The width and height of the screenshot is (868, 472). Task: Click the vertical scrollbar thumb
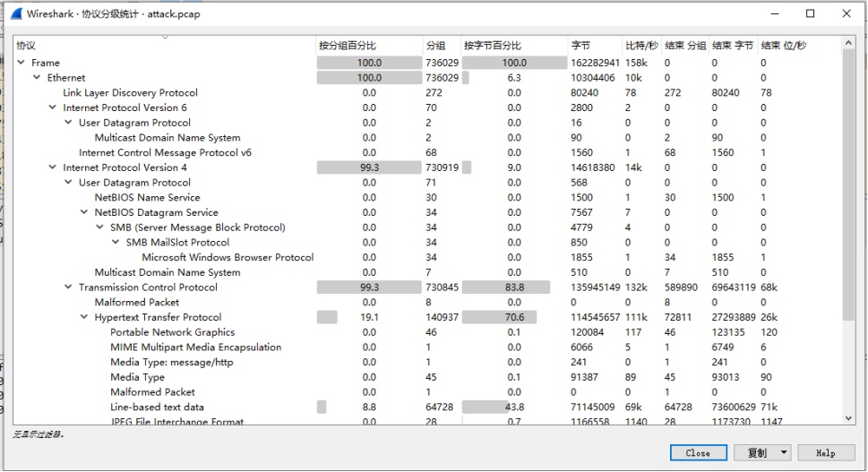(848, 185)
